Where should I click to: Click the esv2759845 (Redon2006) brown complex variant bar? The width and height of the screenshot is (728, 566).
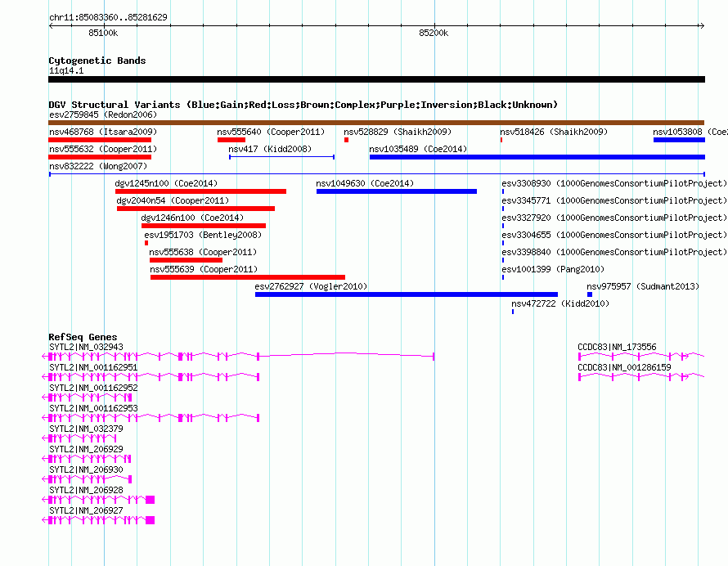[x=376, y=123]
